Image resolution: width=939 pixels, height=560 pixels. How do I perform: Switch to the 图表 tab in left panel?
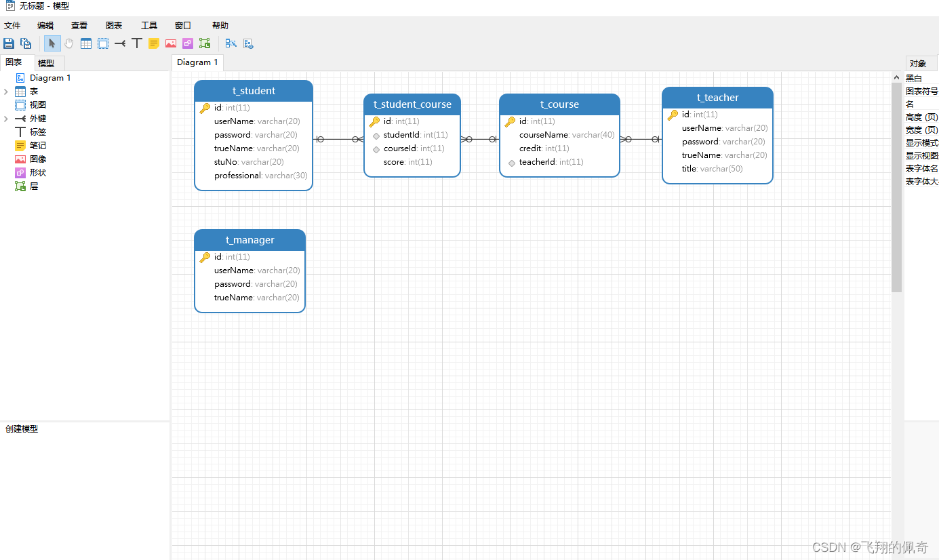[x=16, y=62]
